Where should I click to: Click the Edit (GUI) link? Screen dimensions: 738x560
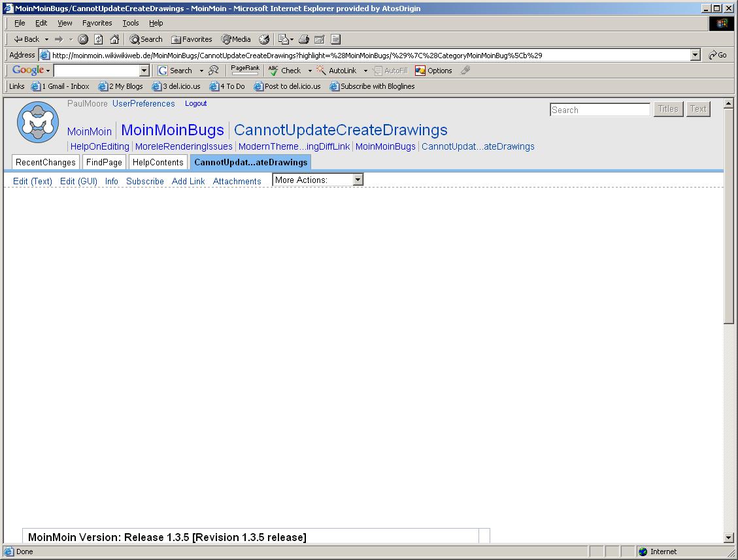78,181
